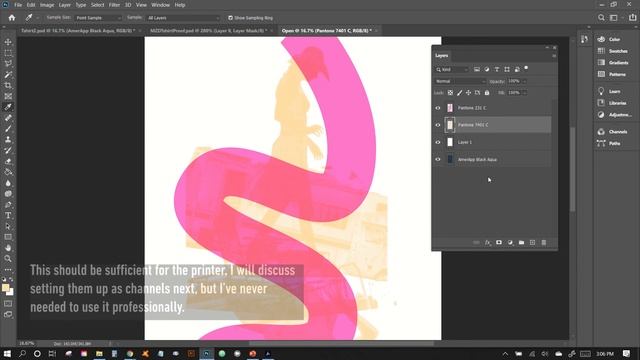Screen dimensions: 640x360
Task: Hide the AmerApp Black Aqua layer
Action: pos(438,160)
